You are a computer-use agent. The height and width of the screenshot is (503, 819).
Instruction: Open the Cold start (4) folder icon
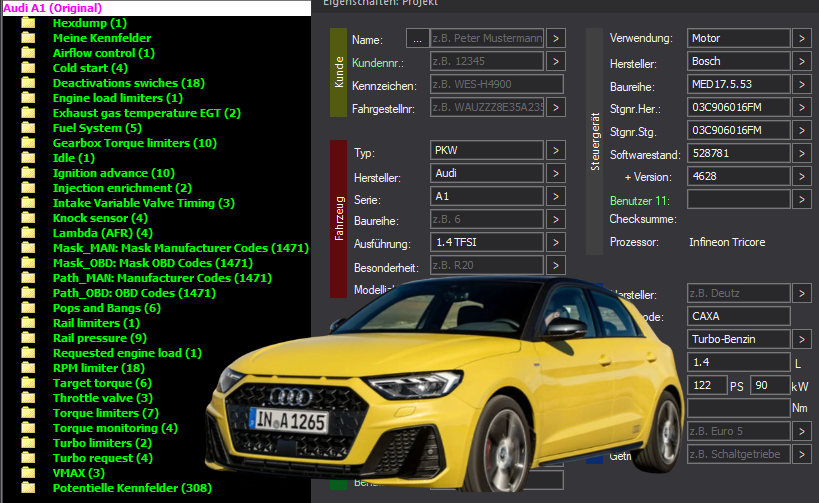pyautogui.click(x=28, y=68)
